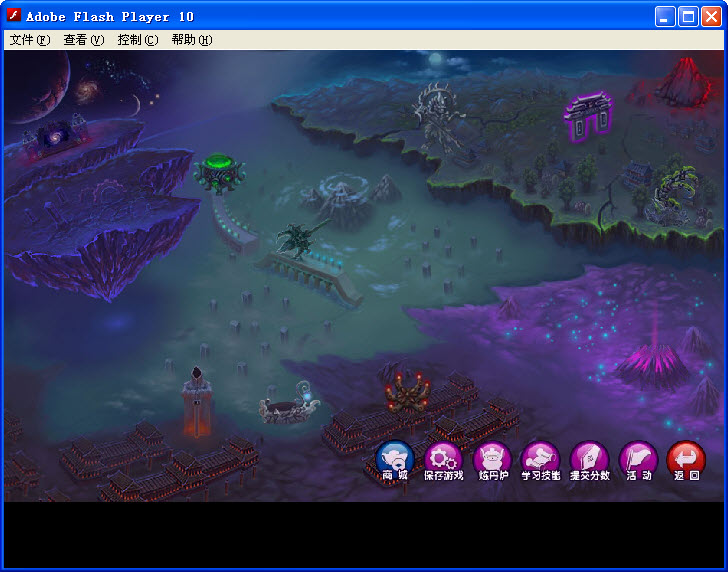Minimize the Adobe Flash Player window
Image resolution: width=728 pixels, height=572 pixels.
point(665,17)
